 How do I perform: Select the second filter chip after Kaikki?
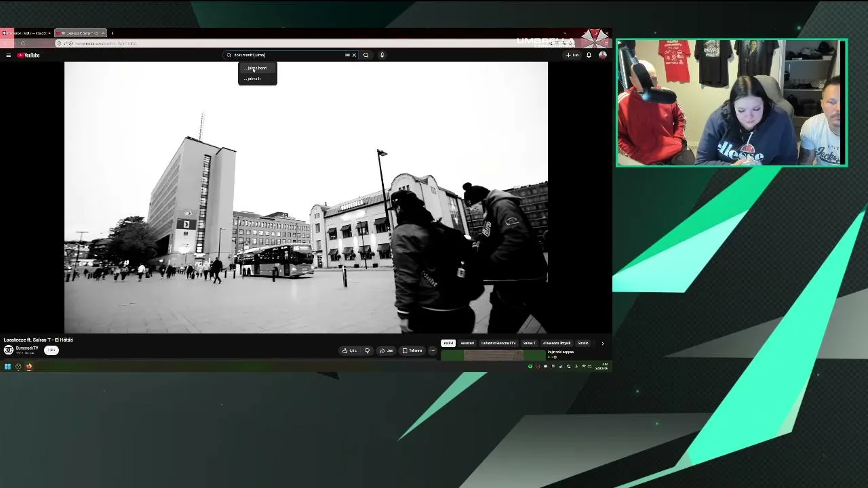click(x=467, y=343)
